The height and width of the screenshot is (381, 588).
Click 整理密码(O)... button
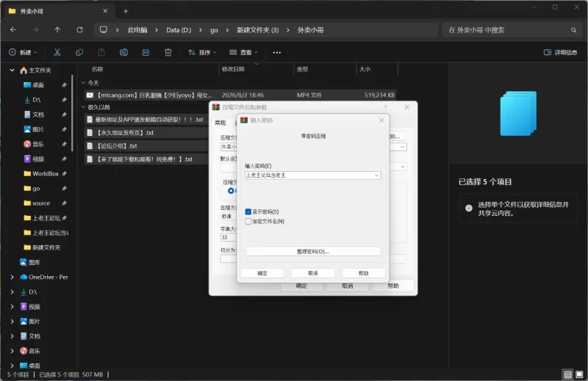(x=313, y=251)
